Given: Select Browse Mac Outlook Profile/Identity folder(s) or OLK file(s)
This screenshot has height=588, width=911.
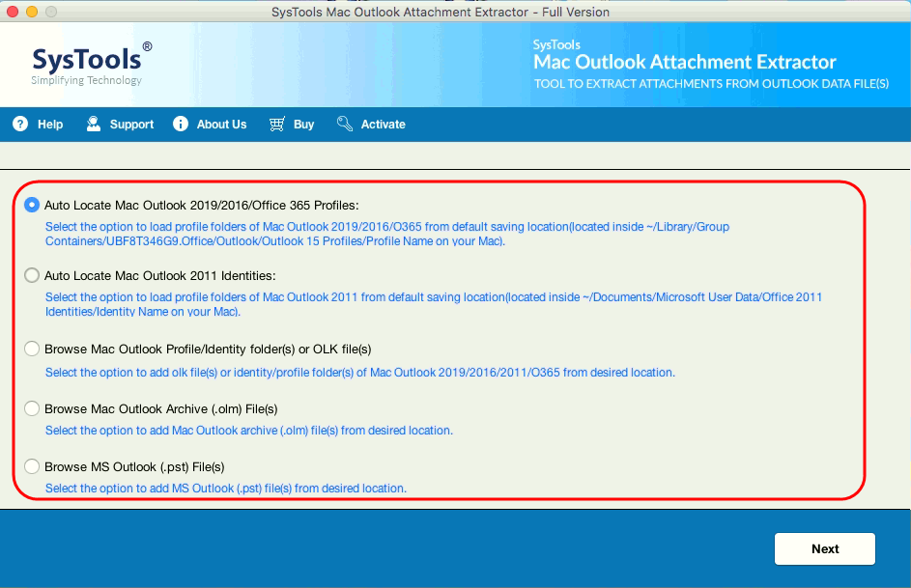Looking at the screenshot, I should pos(32,349).
